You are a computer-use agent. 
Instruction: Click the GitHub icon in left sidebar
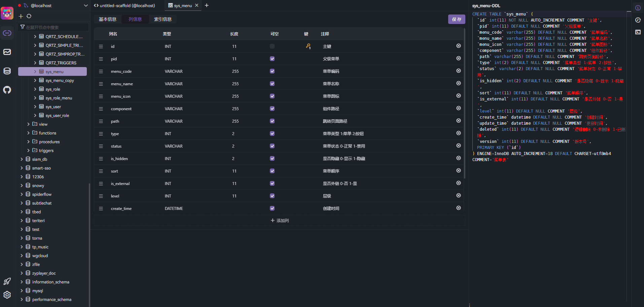point(7,90)
